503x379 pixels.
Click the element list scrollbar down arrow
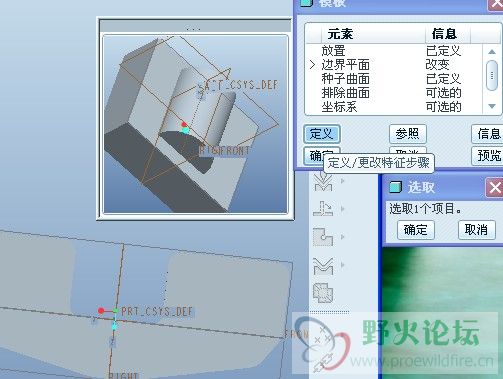click(x=492, y=106)
